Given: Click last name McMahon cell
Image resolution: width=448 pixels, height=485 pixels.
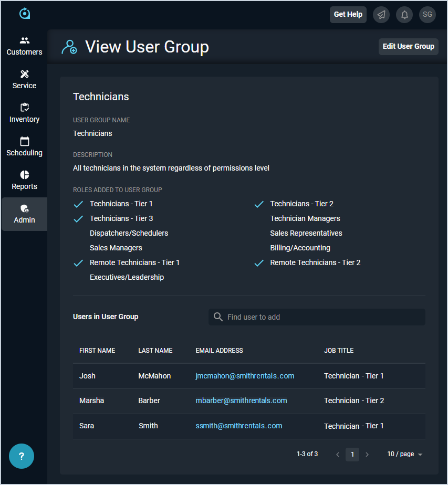Looking at the screenshot, I should [154, 376].
